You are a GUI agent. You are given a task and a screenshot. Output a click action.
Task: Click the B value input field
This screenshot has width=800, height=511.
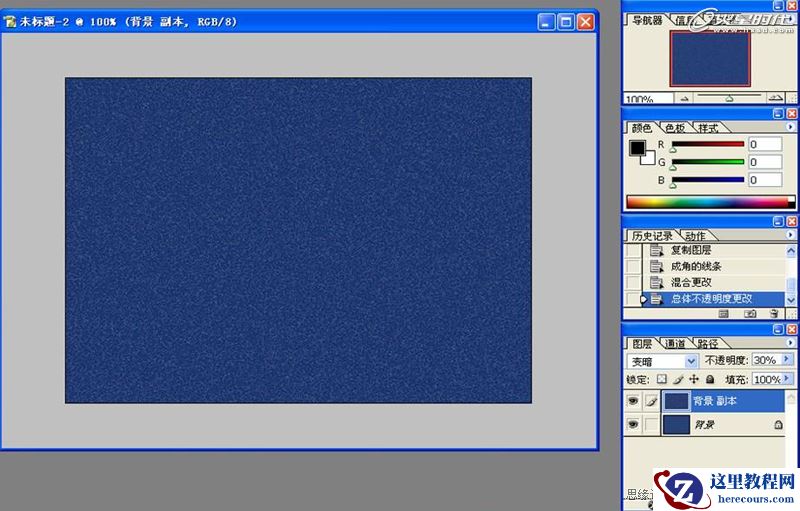click(x=765, y=180)
